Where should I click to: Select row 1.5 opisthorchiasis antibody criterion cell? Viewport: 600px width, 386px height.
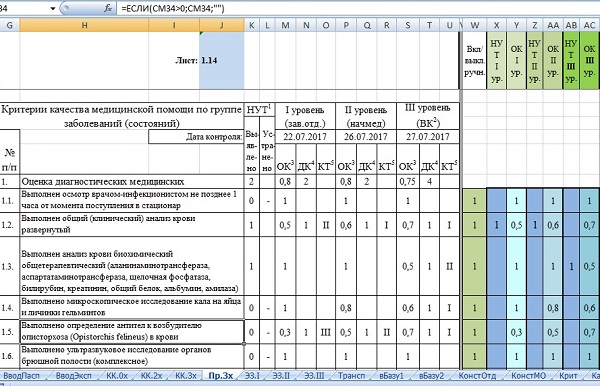tap(132, 331)
